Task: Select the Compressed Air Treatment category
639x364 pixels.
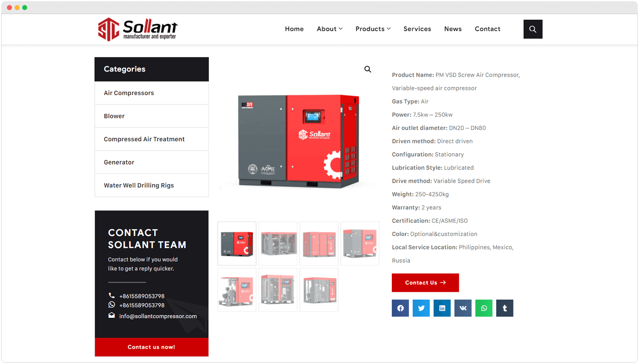Action: [x=152, y=139]
